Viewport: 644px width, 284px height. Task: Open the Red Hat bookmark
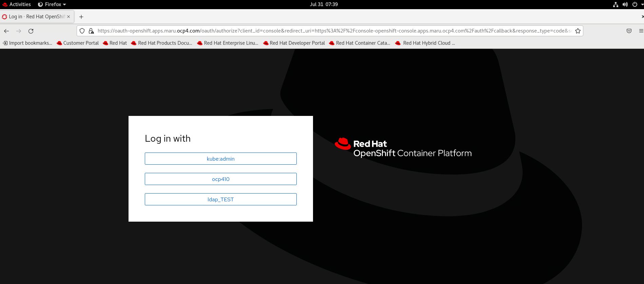tap(115, 43)
